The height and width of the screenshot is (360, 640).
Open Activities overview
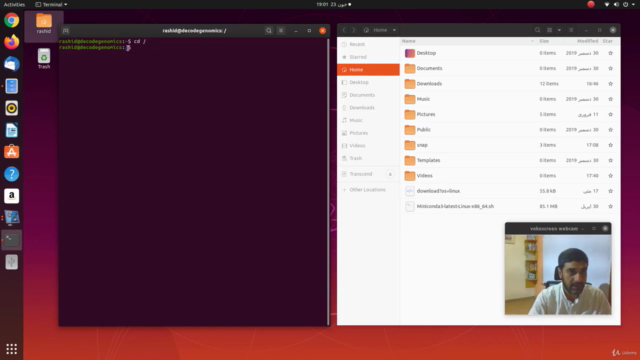(x=14, y=4)
